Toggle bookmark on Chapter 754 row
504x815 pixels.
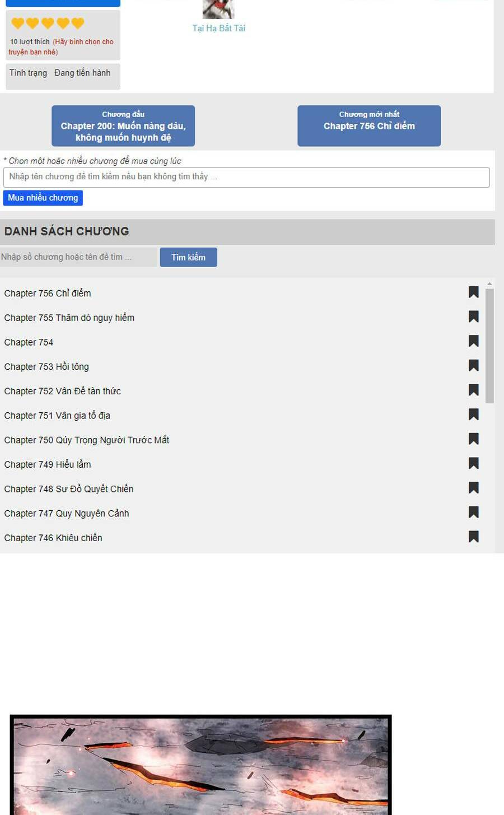(x=473, y=341)
